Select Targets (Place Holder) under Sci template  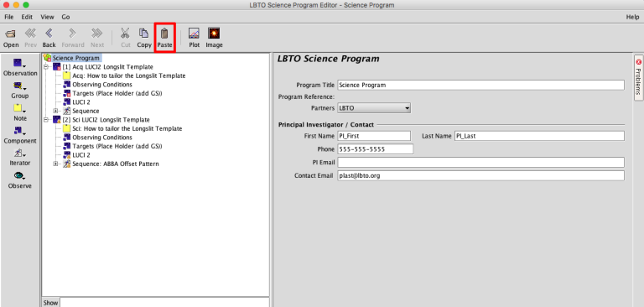117,146
